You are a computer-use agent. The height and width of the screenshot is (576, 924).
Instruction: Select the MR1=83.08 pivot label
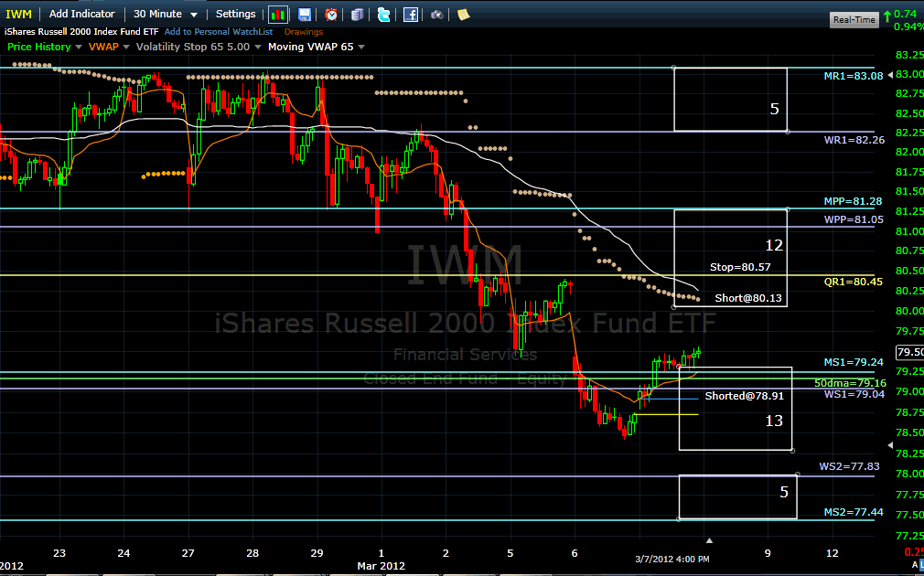(x=854, y=76)
